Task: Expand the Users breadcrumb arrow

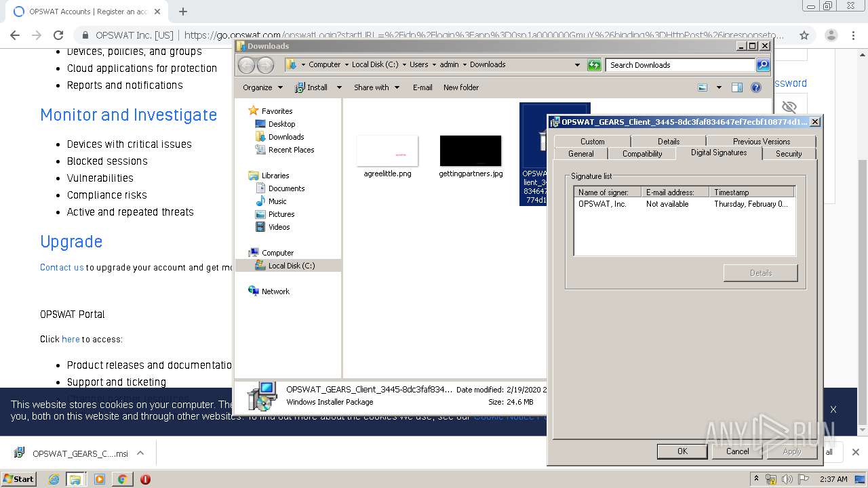Action: (x=434, y=65)
